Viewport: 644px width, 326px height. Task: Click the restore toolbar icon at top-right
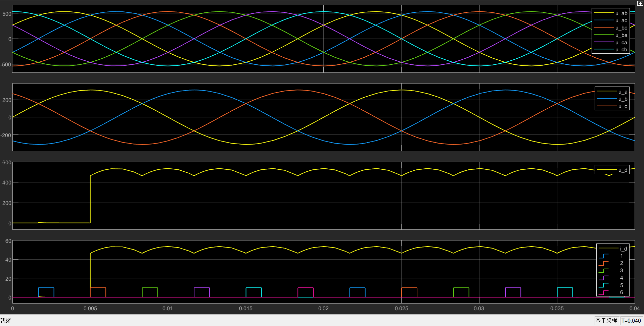[640, 3]
